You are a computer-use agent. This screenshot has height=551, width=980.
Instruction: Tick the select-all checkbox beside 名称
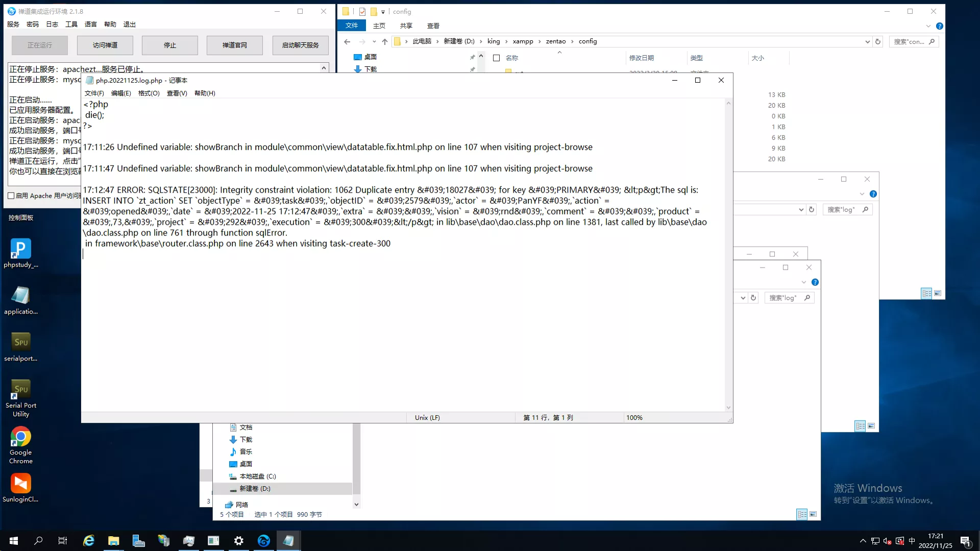[496, 58]
